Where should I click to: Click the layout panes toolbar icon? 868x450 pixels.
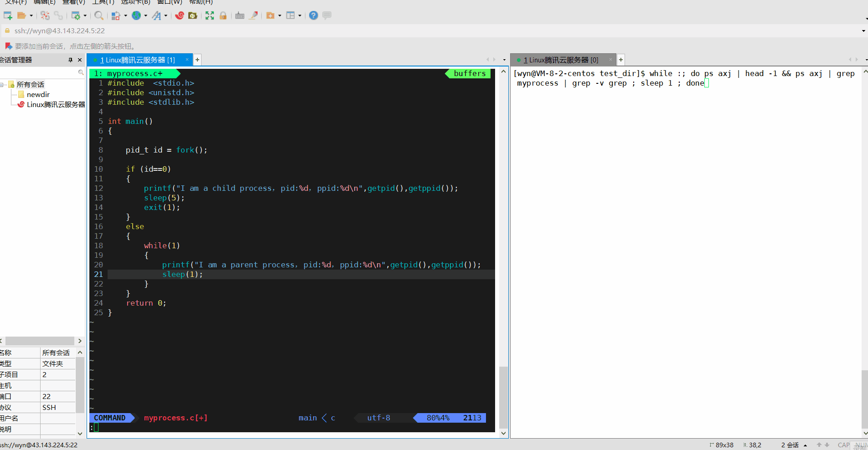290,15
